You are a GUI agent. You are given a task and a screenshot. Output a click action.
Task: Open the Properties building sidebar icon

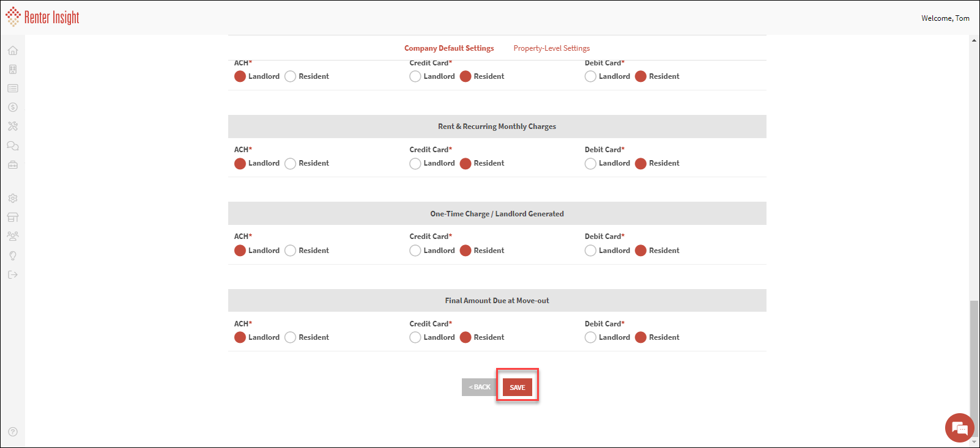(x=13, y=70)
